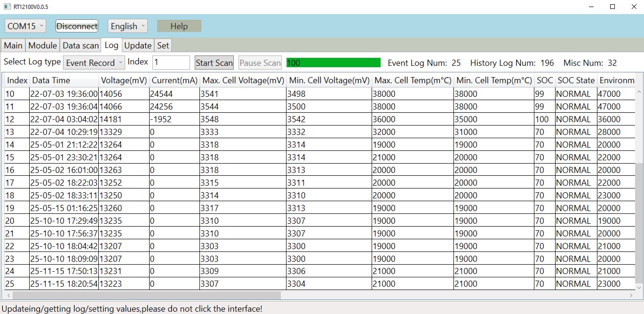The image size is (644, 314).
Task: Select the Update tab
Action: (138, 46)
